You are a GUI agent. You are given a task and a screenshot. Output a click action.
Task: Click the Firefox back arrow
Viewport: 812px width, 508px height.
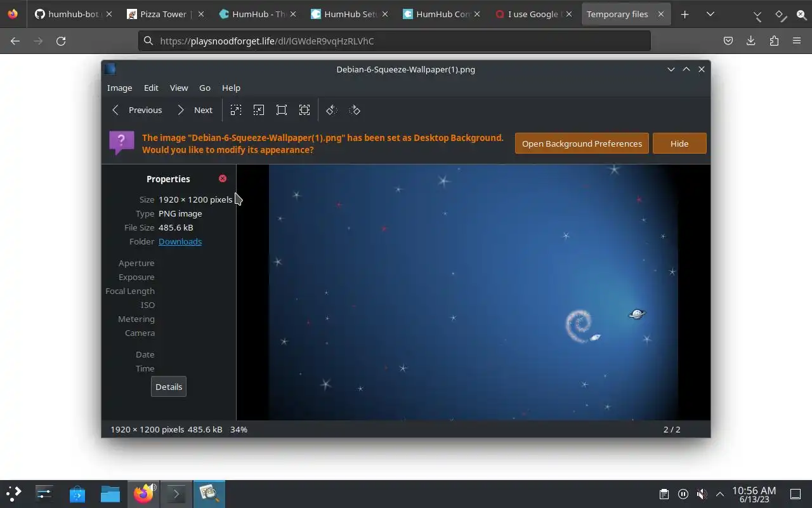(x=15, y=41)
